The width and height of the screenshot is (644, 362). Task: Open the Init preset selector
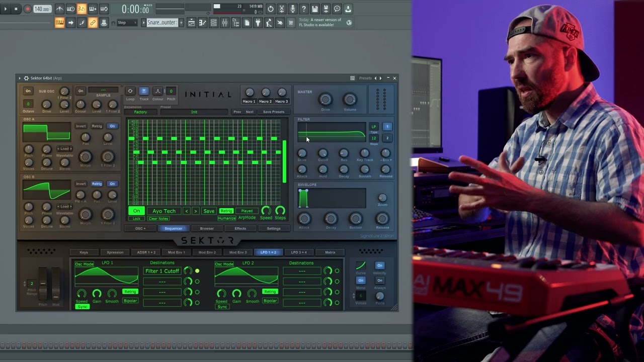(x=194, y=112)
